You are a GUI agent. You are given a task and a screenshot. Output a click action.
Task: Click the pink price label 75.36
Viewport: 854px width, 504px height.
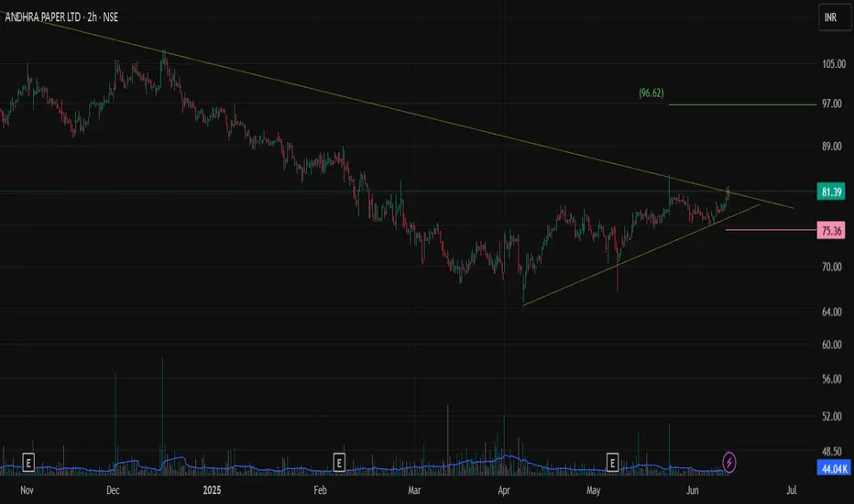click(x=831, y=231)
